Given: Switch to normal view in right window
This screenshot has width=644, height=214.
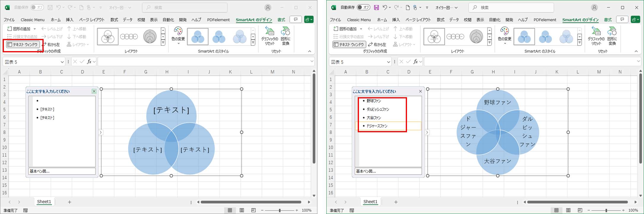Looking at the screenshot, I should (x=556, y=210).
